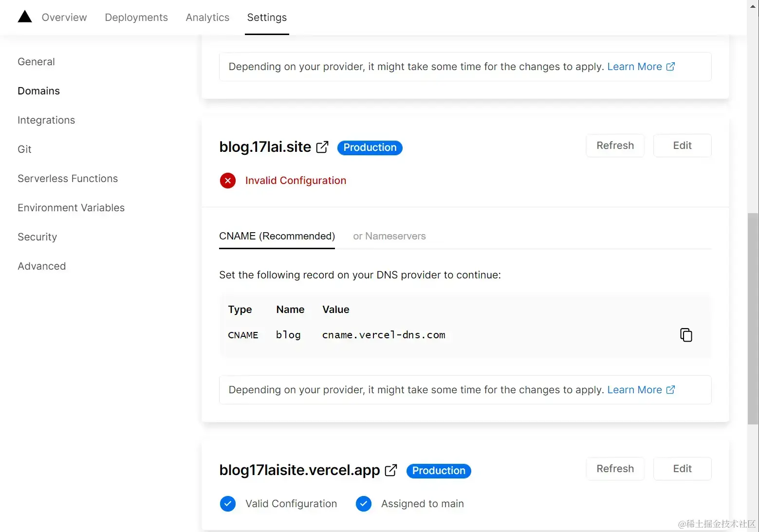
Task: Click 'Set the following record' instruction text
Action: coord(360,275)
